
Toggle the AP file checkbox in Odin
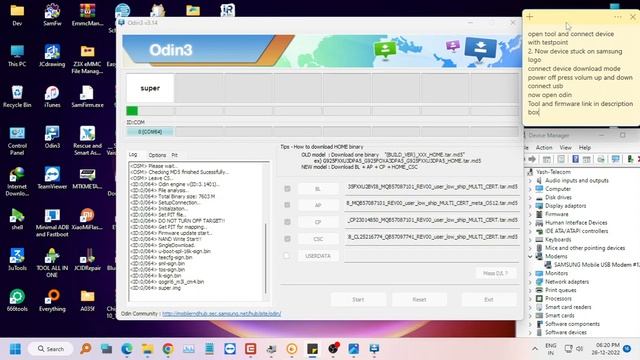point(287,205)
